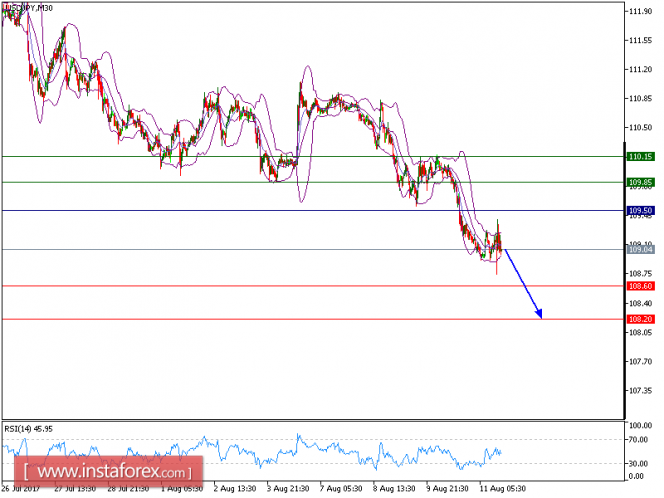Click the 110.50 price axis value

click(x=640, y=127)
